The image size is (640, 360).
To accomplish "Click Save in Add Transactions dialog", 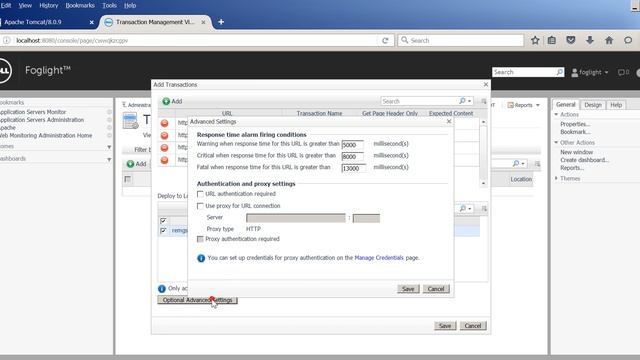I will click(x=445, y=326).
